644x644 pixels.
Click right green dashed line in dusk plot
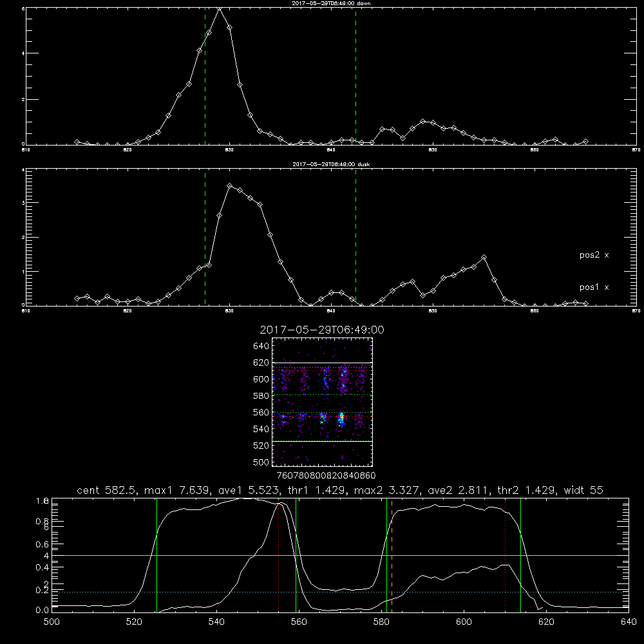click(x=355, y=238)
